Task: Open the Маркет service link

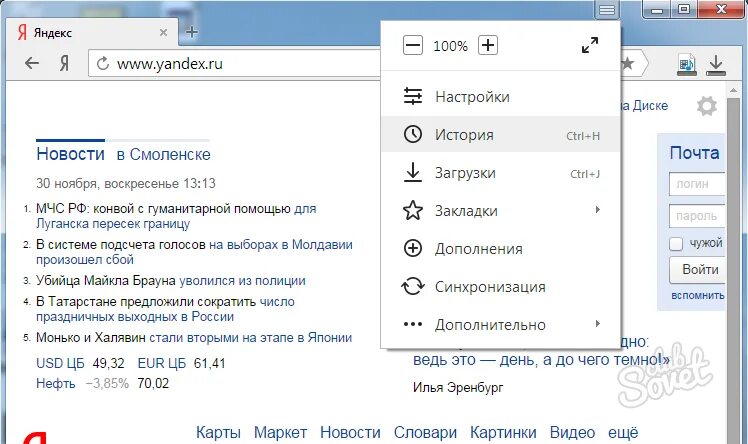Action: [280, 433]
